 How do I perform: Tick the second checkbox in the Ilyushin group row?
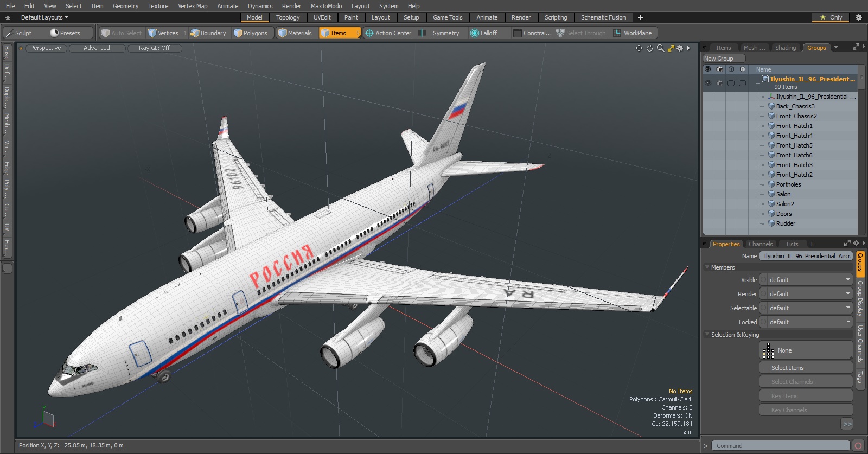[x=742, y=83]
